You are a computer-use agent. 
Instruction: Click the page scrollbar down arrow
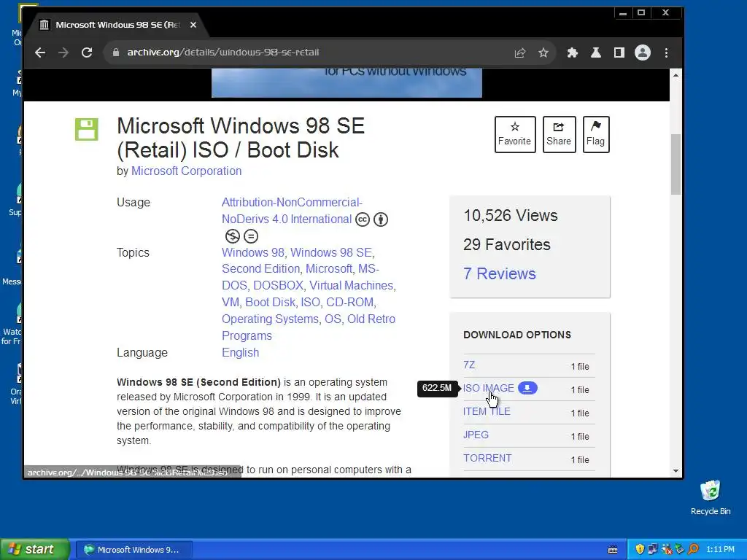pos(676,471)
